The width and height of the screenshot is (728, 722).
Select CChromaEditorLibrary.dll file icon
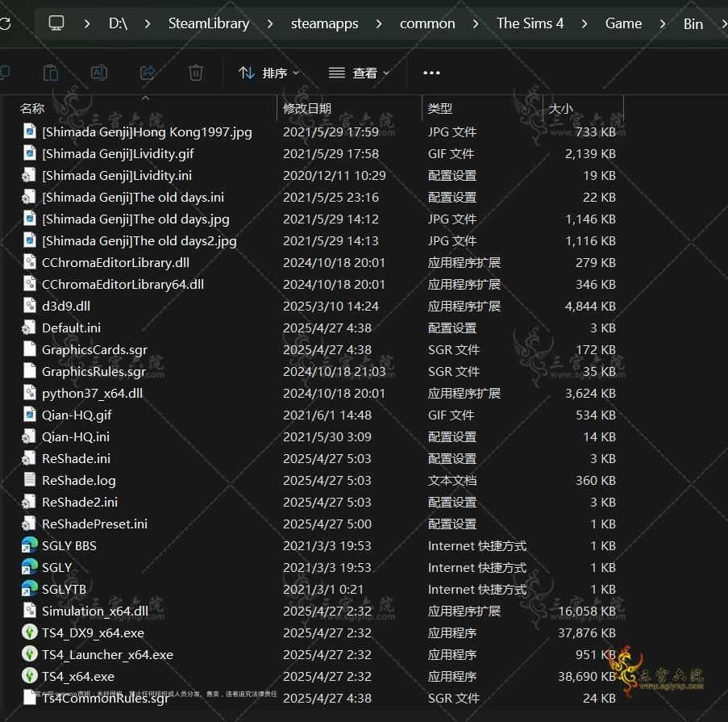coord(30,262)
